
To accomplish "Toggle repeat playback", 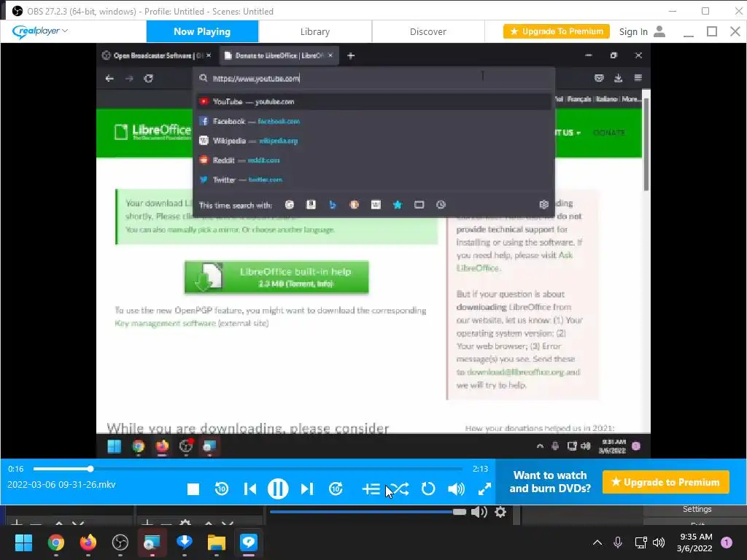I will (x=427, y=489).
